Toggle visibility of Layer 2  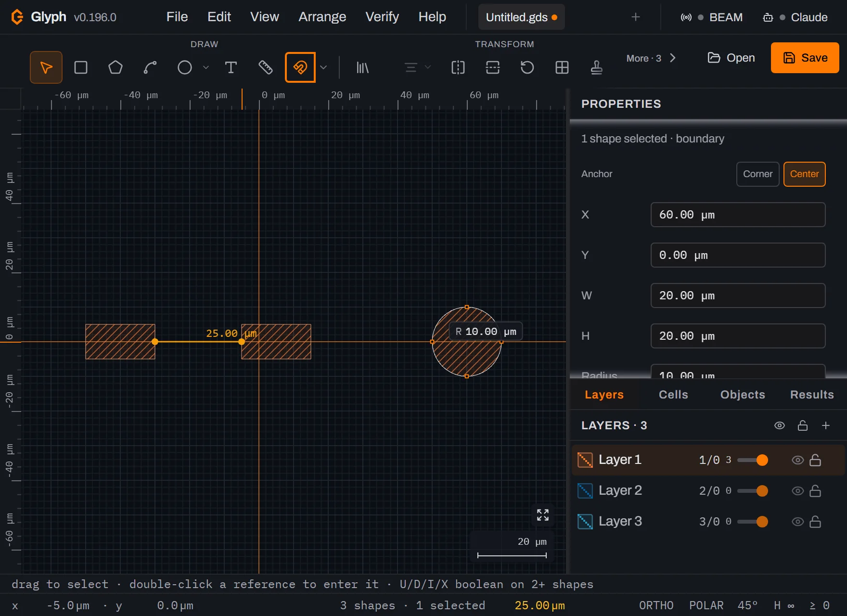(x=797, y=491)
